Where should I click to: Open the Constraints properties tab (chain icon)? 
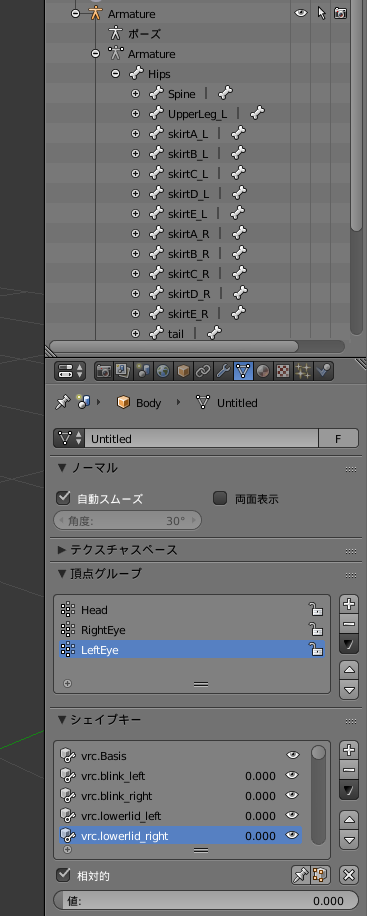(x=203, y=371)
